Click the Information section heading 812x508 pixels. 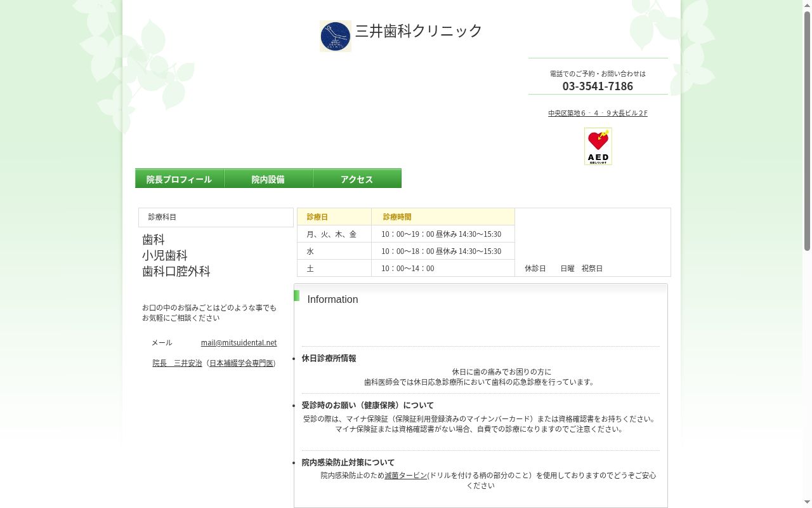[332, 300]
